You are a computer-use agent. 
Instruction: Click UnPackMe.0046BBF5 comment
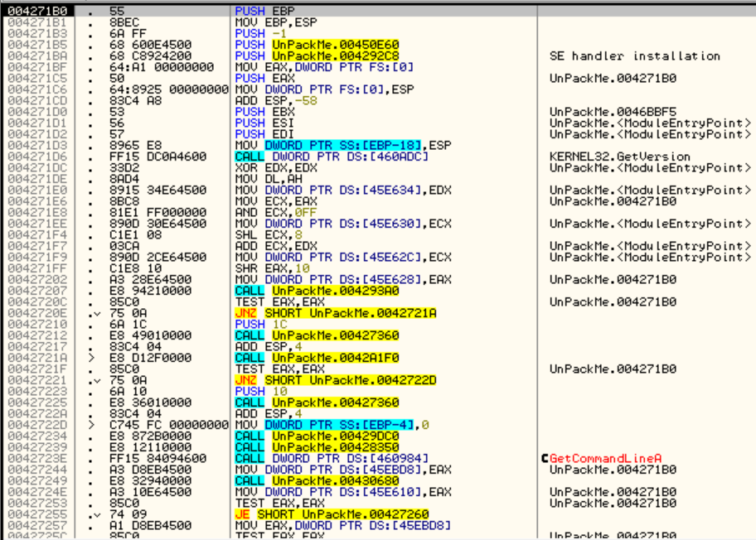[x=613, y=112]
